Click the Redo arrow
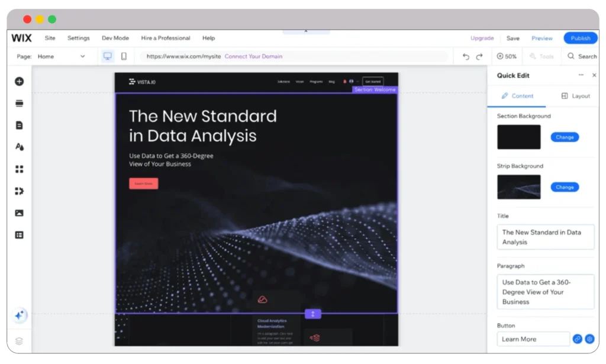606x364 pixels. [479, 57]
